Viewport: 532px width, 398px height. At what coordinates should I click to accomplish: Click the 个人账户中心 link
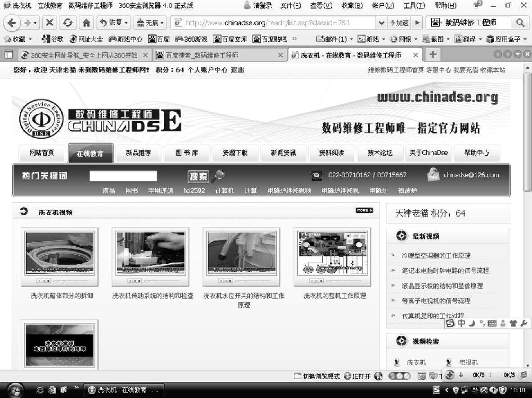207,70
